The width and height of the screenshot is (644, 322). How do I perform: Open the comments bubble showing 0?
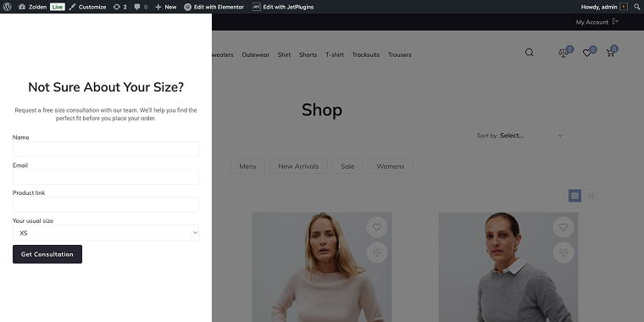click(x=141, y=7)
